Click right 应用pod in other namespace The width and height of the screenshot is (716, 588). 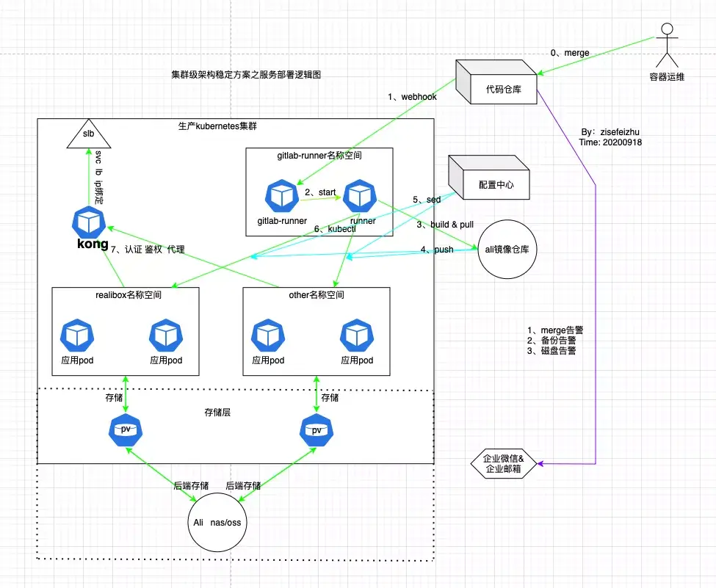point(357,335)
